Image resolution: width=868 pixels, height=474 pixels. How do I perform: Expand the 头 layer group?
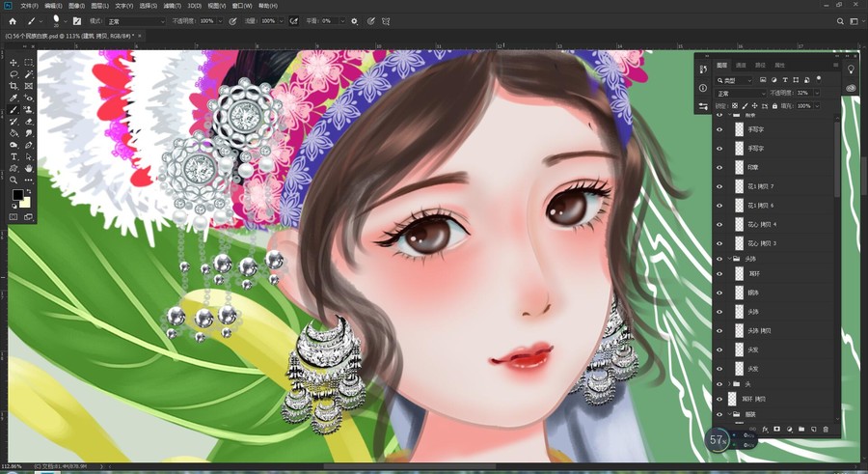(730, 383)
